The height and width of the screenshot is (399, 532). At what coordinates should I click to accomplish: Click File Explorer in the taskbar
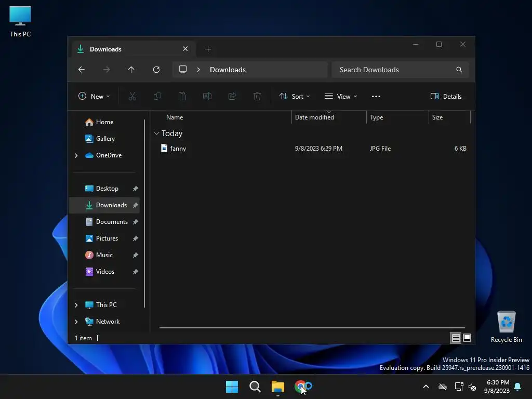tap(277, 387)
